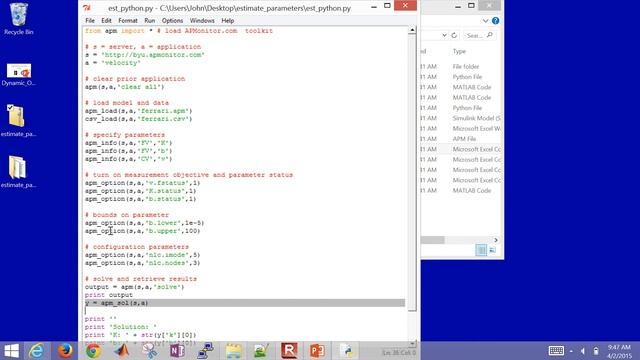
Task: Click the code line with b.upper
Action: pos(142,231)
